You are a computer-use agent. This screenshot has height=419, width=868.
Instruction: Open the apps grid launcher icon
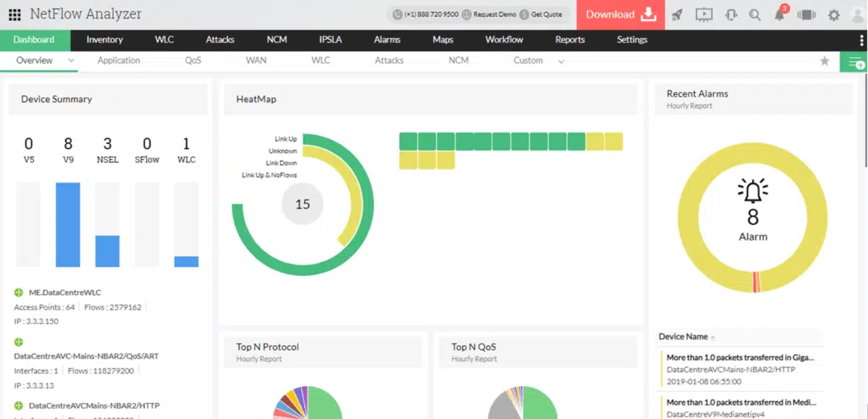[14, 14]
